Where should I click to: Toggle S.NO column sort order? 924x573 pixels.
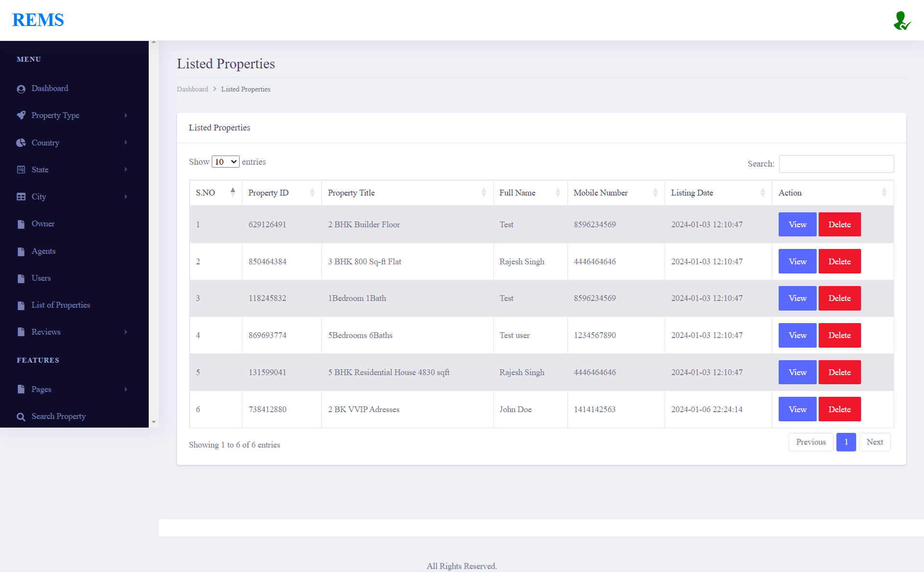(233, 192)
